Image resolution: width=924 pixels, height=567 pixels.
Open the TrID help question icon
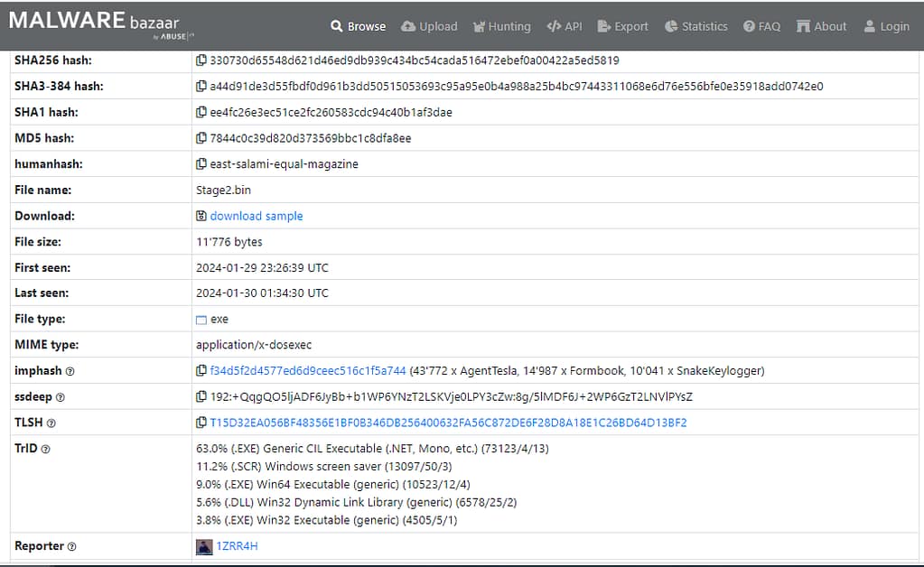tap(46, 449)
